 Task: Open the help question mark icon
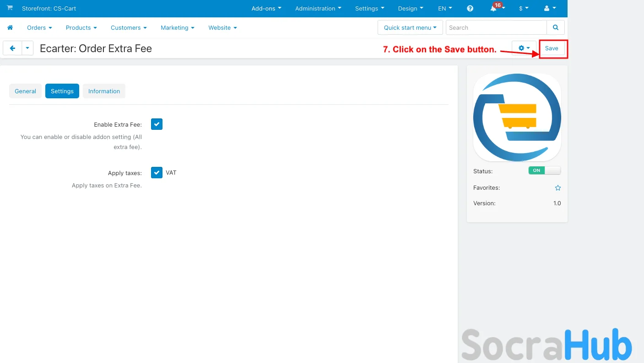(x=470, y=9)
